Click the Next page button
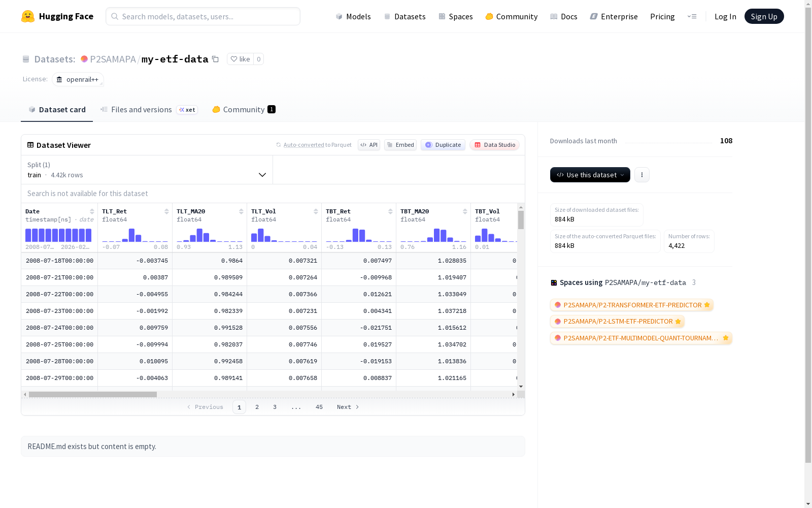 tap(348, 407)
